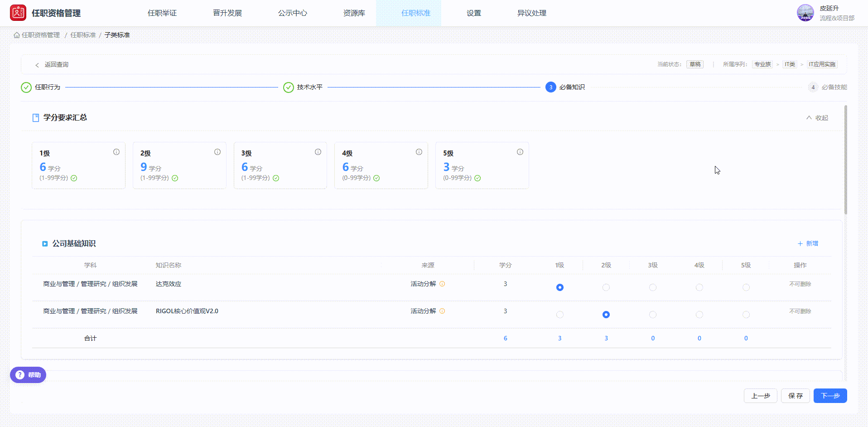Screen dimensions: 868x427
Task: Select 2级 radio for 达克效应 row
Action: tap(606, 287)
